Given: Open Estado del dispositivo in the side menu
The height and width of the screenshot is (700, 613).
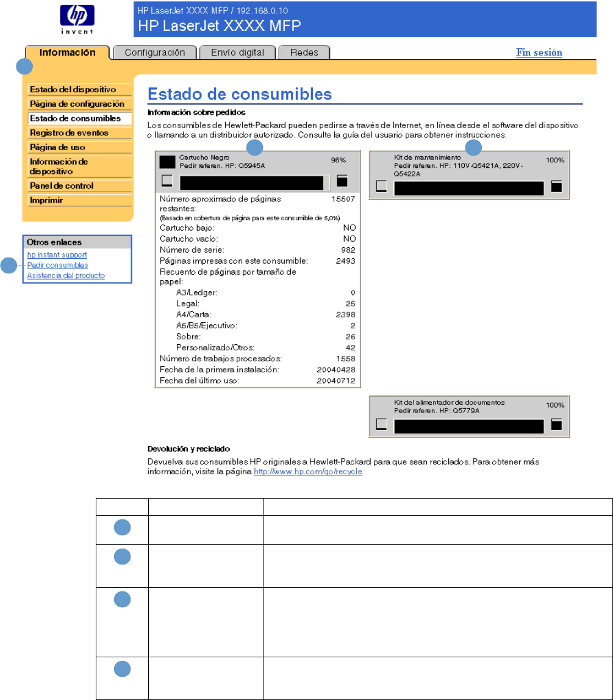Looking at the screenshot, I should coord(79,89).
